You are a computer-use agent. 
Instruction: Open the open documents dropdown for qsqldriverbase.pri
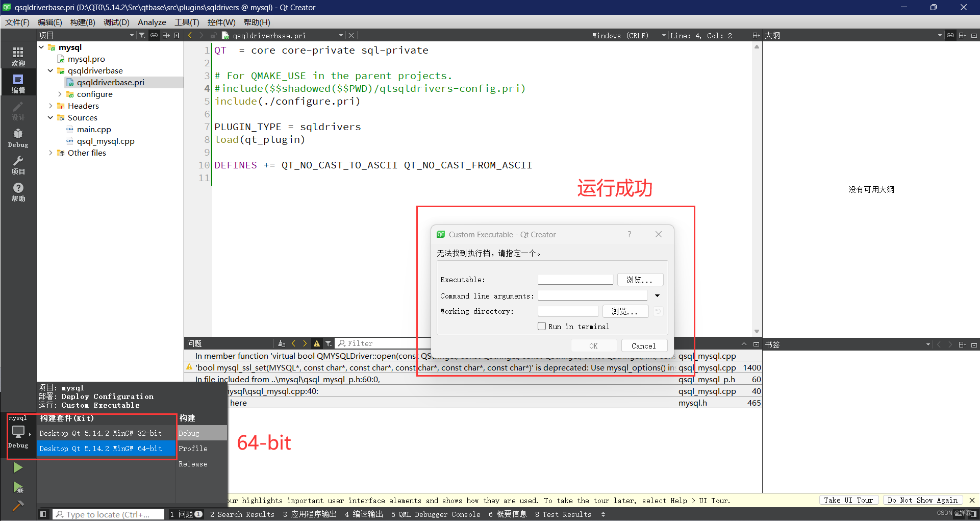point(341,35)
